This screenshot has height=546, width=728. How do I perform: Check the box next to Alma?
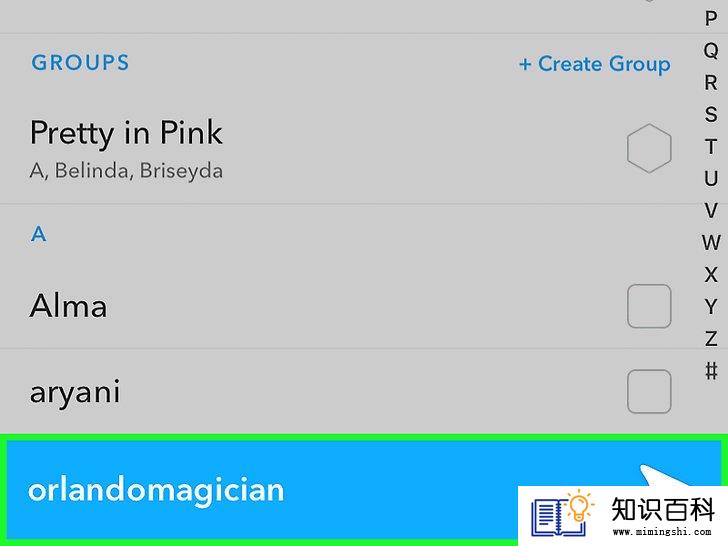pos(649,306)
